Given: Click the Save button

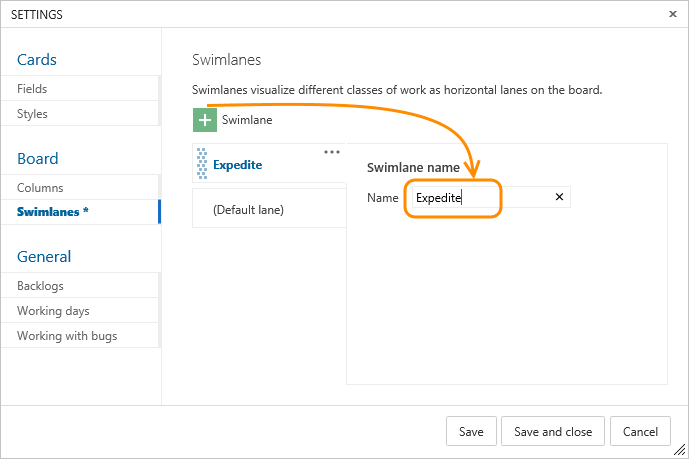Looking at the screenshot, I should point(471,431).
